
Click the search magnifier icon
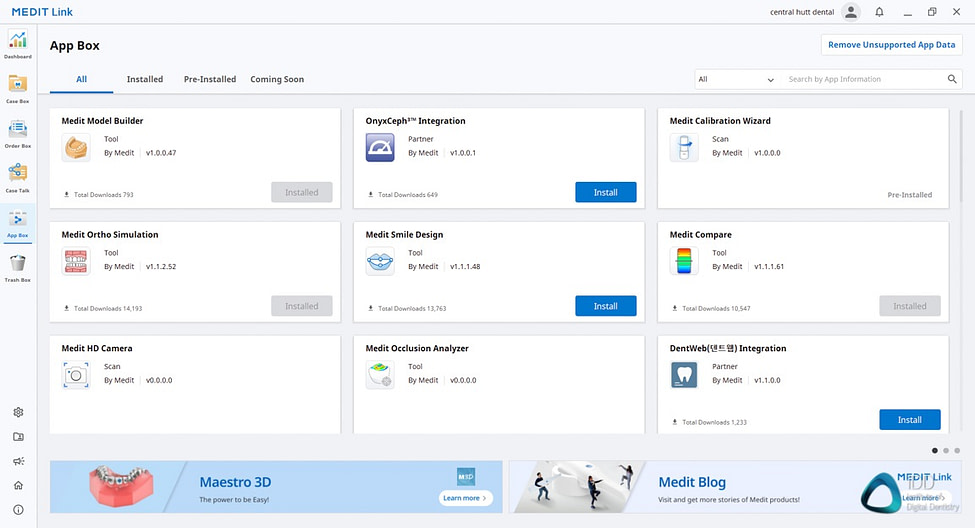[953, 79]
